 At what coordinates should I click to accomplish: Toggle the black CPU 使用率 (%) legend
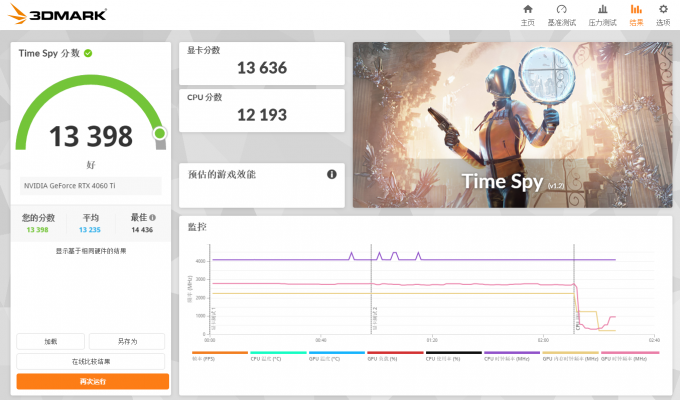click(454, 356)
